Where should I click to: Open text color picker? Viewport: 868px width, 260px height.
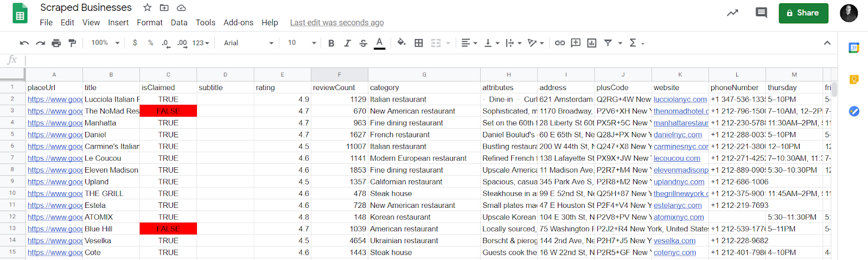point(379,43)
